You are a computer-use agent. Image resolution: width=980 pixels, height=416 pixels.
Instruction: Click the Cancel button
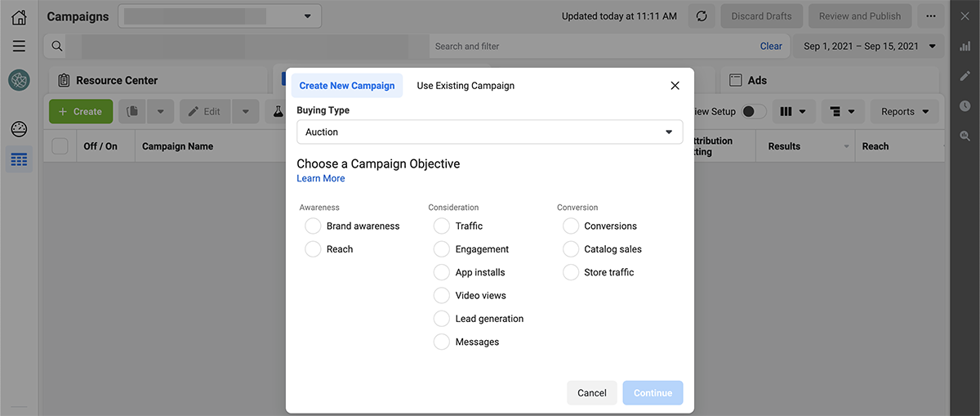point(592,393)
